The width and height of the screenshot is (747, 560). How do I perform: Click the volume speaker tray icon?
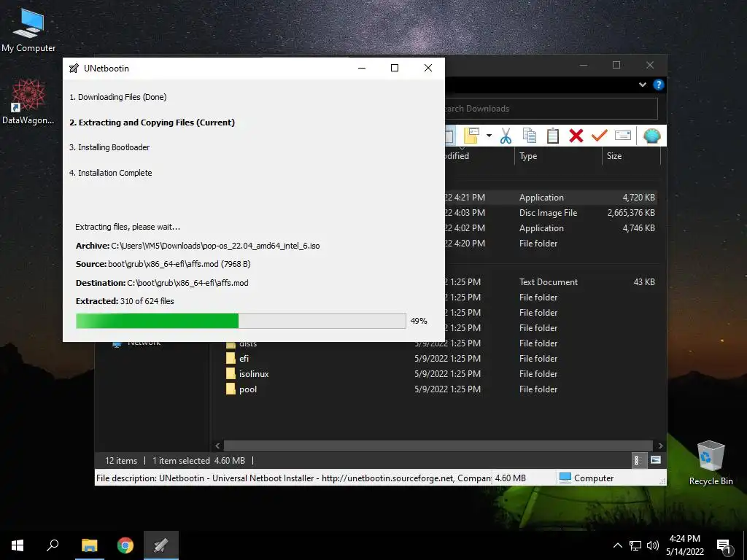653,545
